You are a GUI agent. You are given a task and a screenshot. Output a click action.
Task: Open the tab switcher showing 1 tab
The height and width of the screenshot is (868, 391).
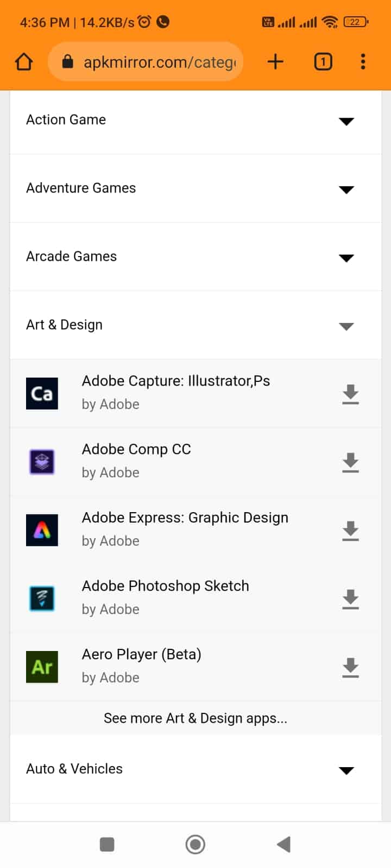click(323, 62)
